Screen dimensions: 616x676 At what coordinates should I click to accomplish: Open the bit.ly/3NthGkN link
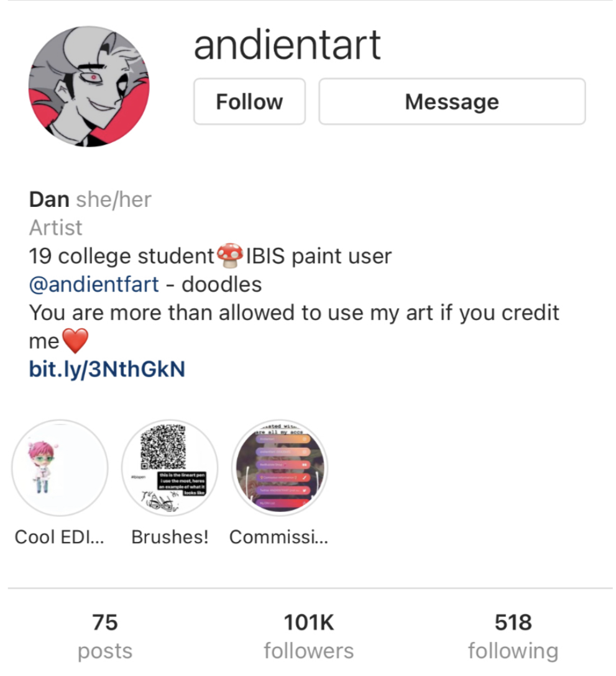[107, 369]
